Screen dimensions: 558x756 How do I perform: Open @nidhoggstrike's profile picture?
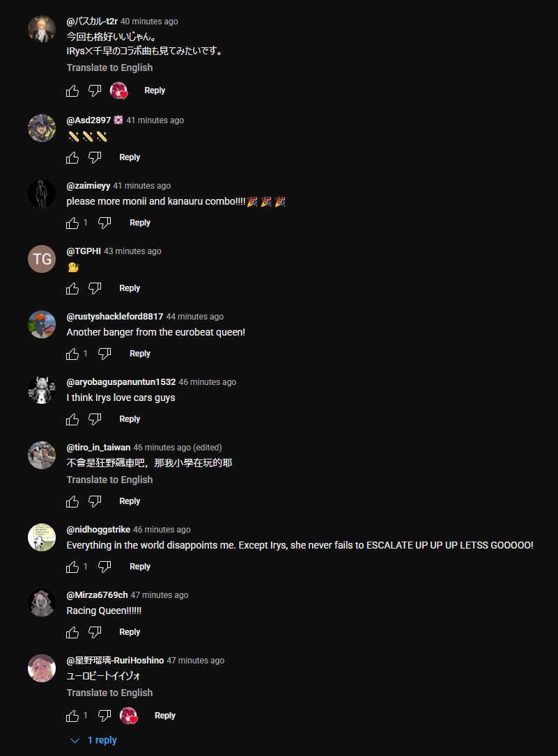pyautogui.click(x=42, y=537)
